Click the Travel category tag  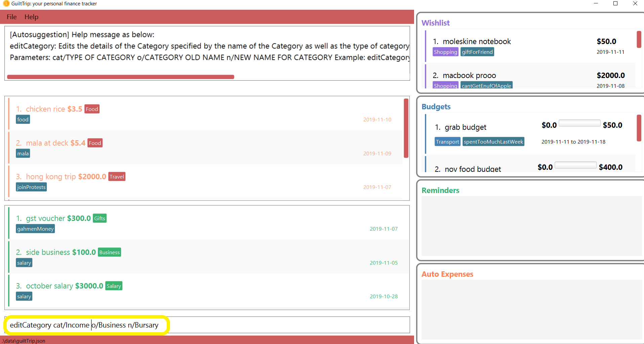click(x=117, y=177)
